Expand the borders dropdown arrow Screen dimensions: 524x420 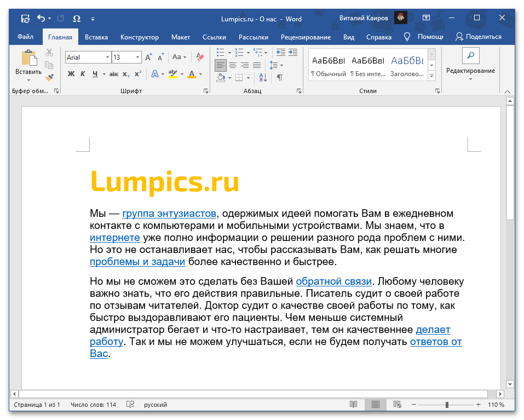[x=248, y=78]
